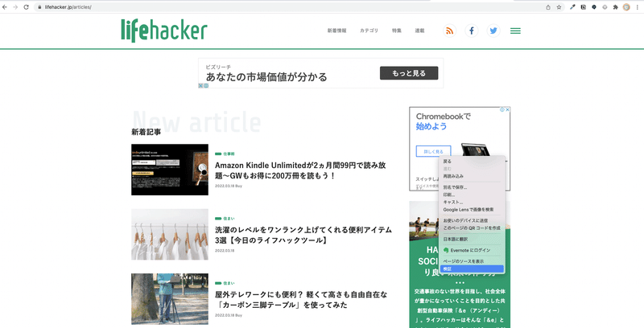Click the browser forward arrow

pyautogui.click(x=15, y=7)
